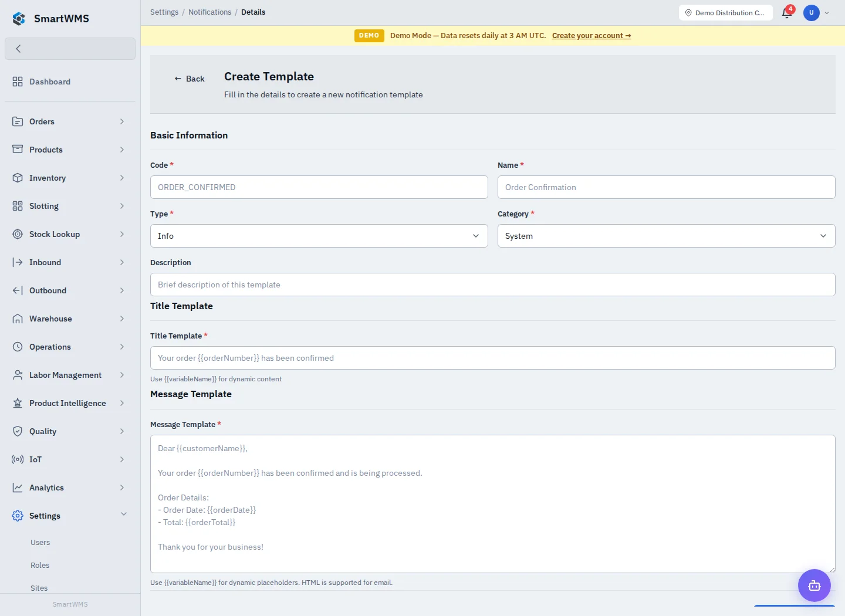Image resolution: width=845 pixels, height=616 pixels.
Task: Click the SmartWMS logo icon
Action: coord(19,19)
